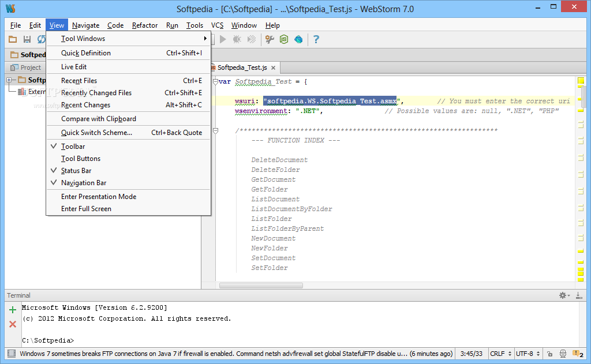The height and width of the screenshot is (364, 591).
Task: Click the blue Dart icon in toolbar
Action: point(298,39)
